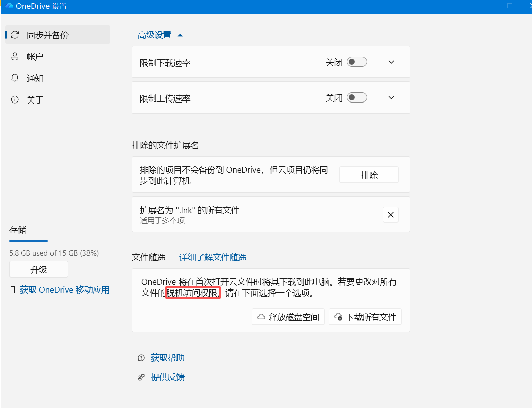Click the sync arrows icon beside 同步并备份
Screen dimensions: 532x408
[x=15, y=35]
